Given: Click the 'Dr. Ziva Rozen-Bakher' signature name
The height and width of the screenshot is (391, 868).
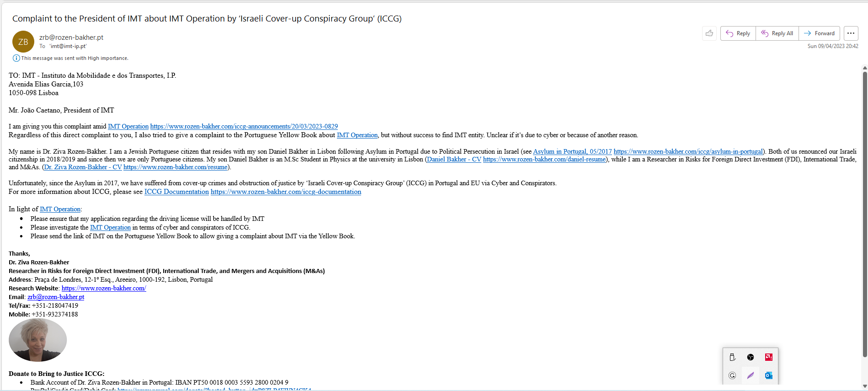Looking at the screenshot, I should (39, 262).
